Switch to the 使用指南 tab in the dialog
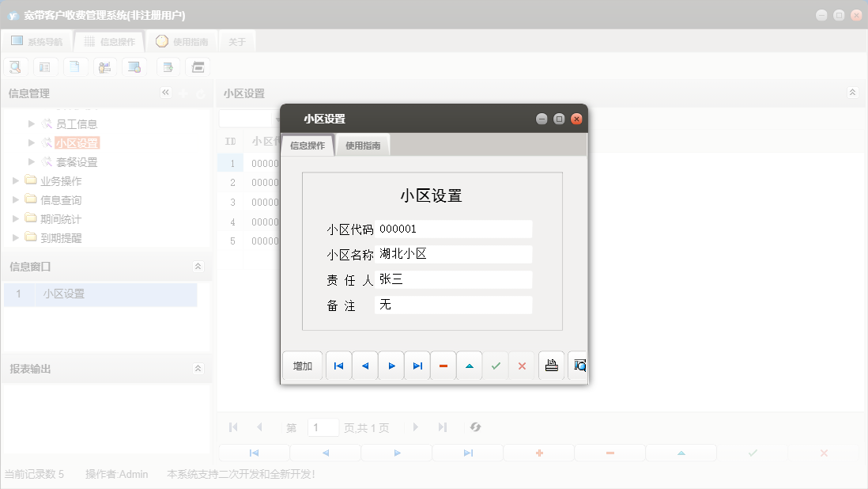This screenshot has height=489, width=868. 363,145
